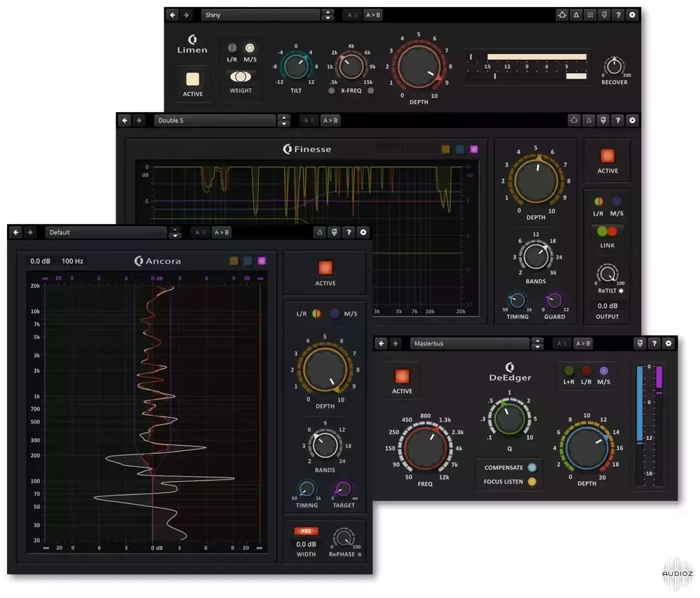Enable FOCUS LISTEN in DeEdger
This screenshot has height=598, width=700.
(x=532, y=482)
